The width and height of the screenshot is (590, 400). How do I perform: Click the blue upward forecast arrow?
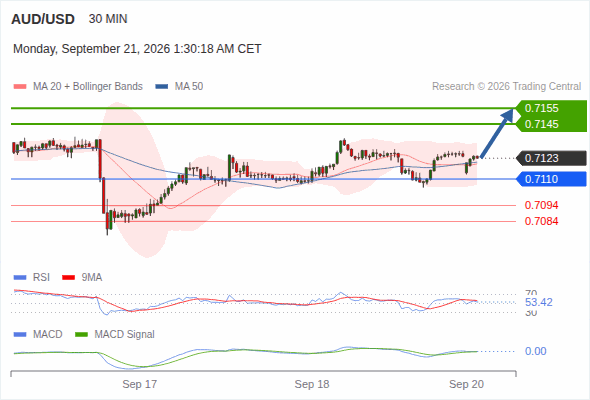click(x=497, y=133)
